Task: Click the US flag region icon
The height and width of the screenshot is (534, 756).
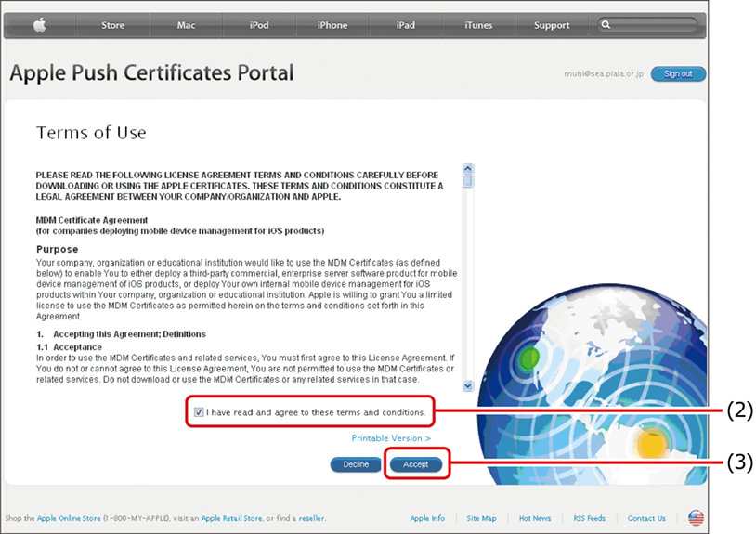Action: click(x=696, y=518)
